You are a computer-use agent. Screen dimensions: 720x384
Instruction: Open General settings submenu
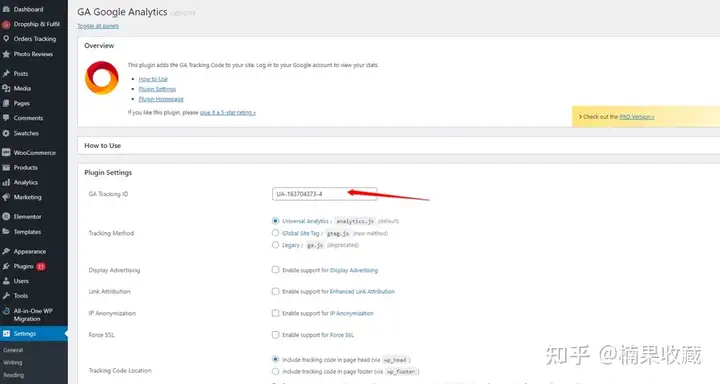13,350
